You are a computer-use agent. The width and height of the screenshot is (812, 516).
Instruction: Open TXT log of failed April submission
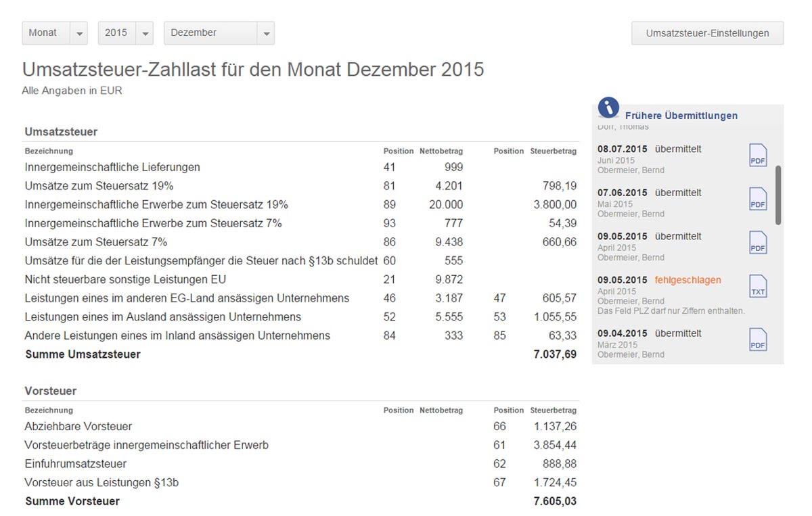pyautogui.click(x=758, y=286)
